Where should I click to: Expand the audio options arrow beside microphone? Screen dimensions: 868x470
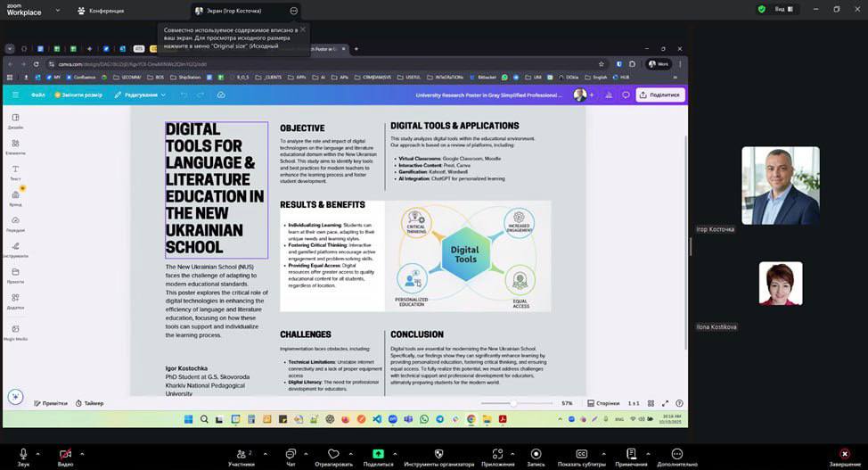40,452
